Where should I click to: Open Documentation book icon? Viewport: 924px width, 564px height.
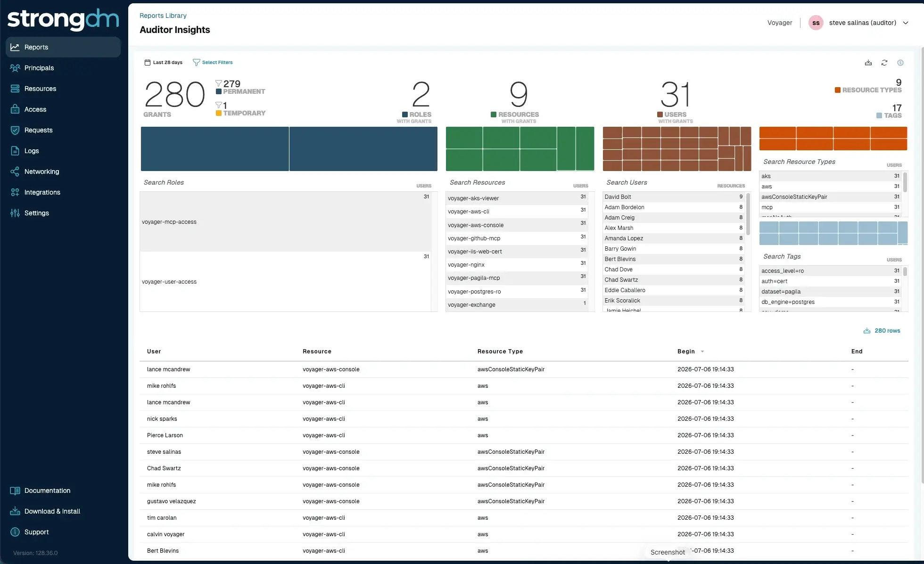(15, 490)
